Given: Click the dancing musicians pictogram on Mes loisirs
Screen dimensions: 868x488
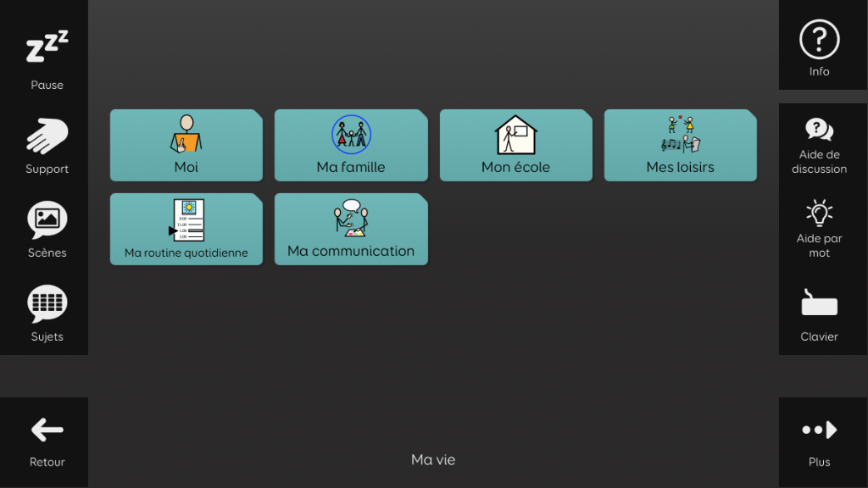Looking at the screenshot, I should 680,134.
